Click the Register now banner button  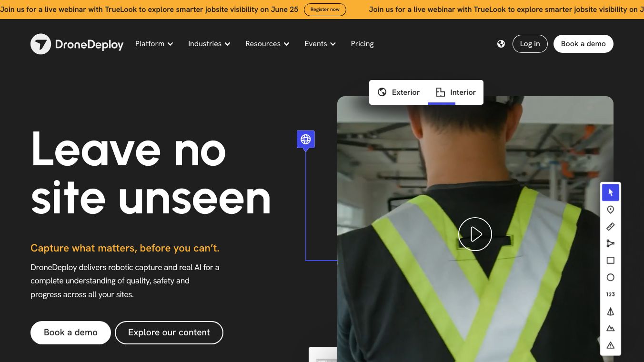pos(325,10)
